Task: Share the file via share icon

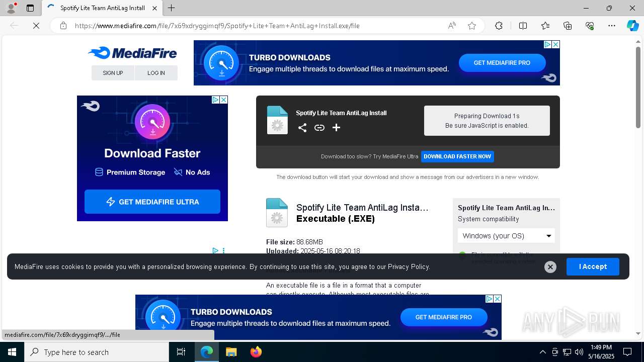Action: click(302, 128)
